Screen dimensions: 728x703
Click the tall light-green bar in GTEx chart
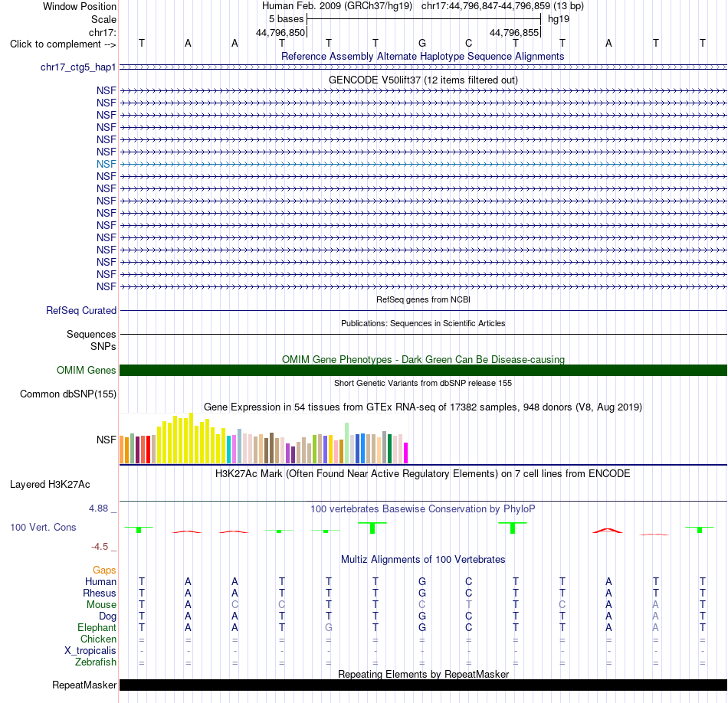click(x=347, y=443)
